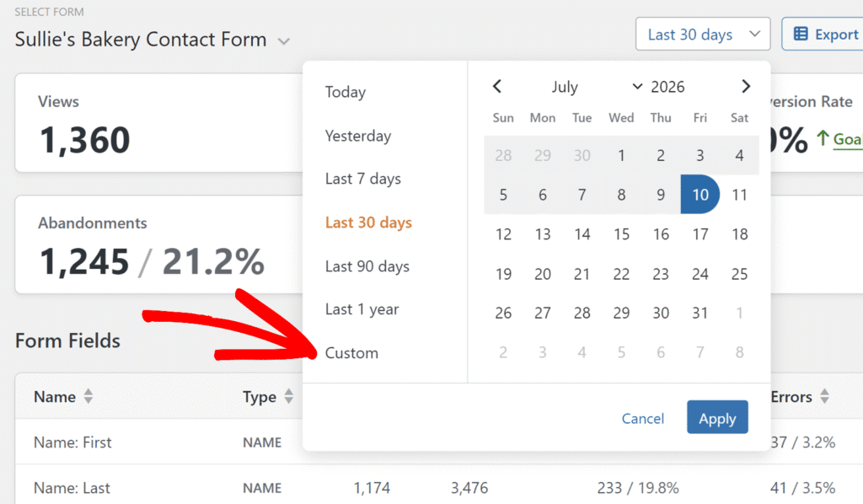This screenshot has height=504, width=863.
Task: Click the Export table icon
Action: click(801, 34)
